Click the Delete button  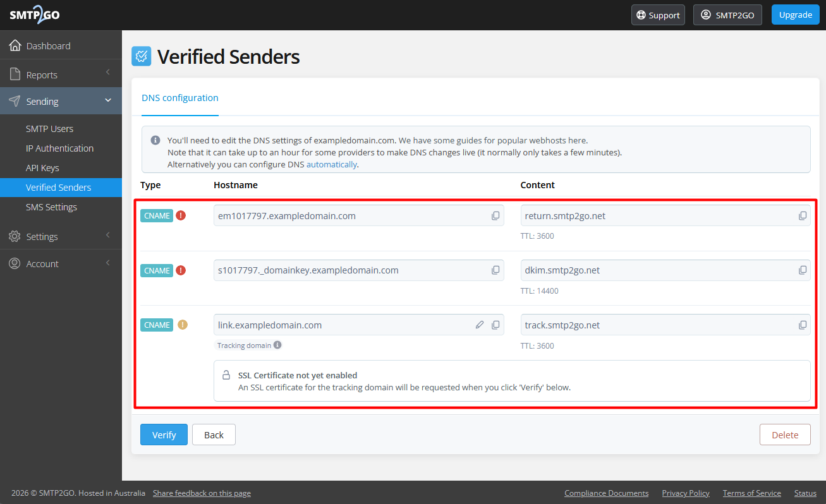click(785, 435)
